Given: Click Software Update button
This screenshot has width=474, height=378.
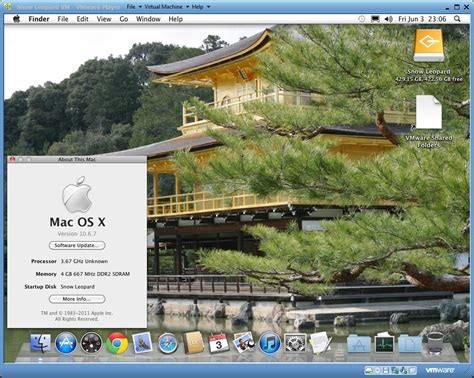Looking at the screenshot, I should pyautogui.click(x=77, y=245).
